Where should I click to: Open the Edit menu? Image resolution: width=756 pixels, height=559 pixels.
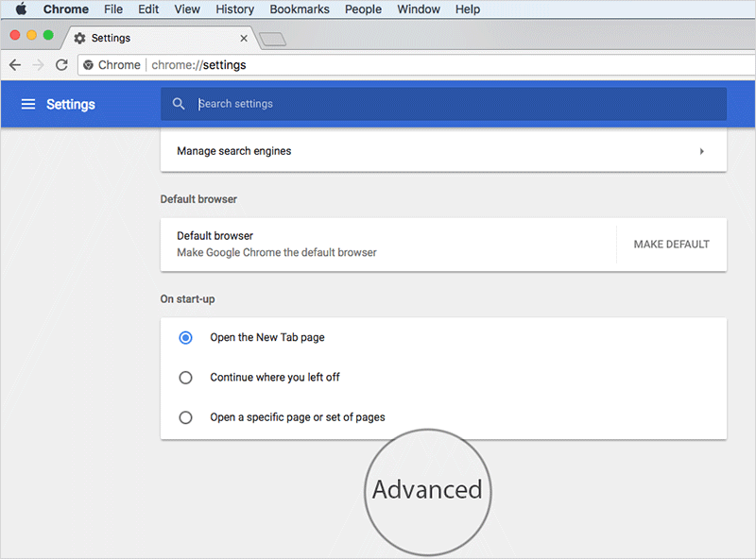tap(148, 9)
